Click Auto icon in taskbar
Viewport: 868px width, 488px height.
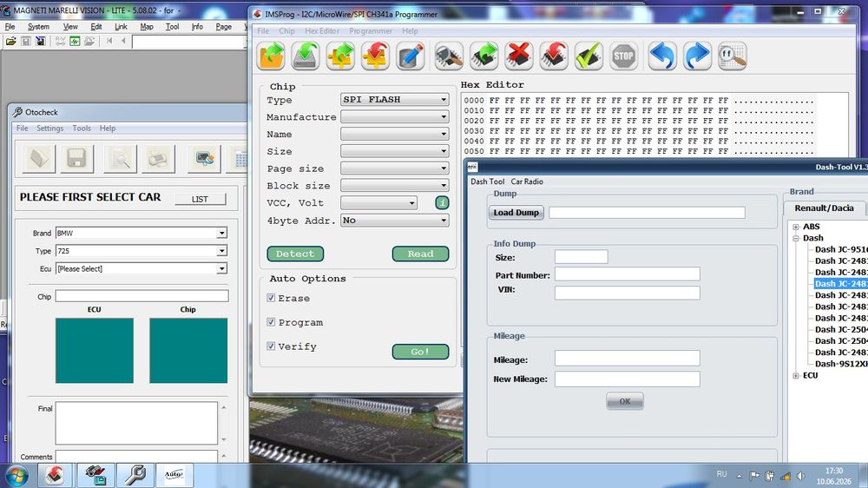[x=174, y=475]
